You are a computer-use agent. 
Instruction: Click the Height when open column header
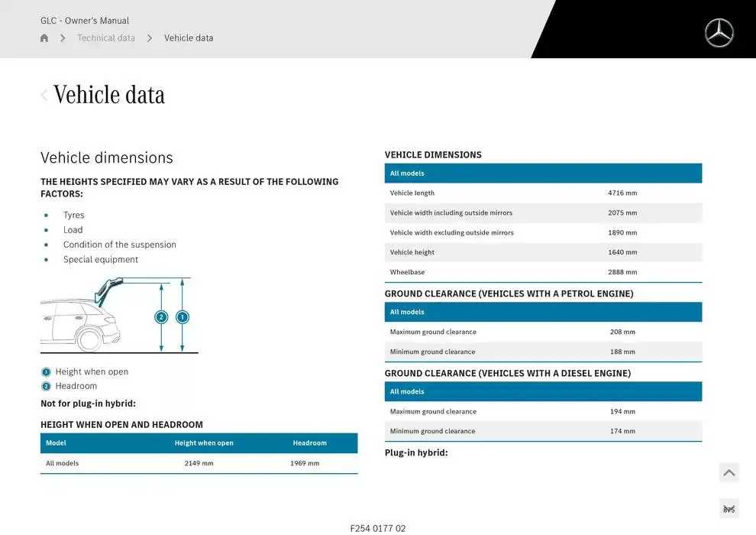point(204,443)
